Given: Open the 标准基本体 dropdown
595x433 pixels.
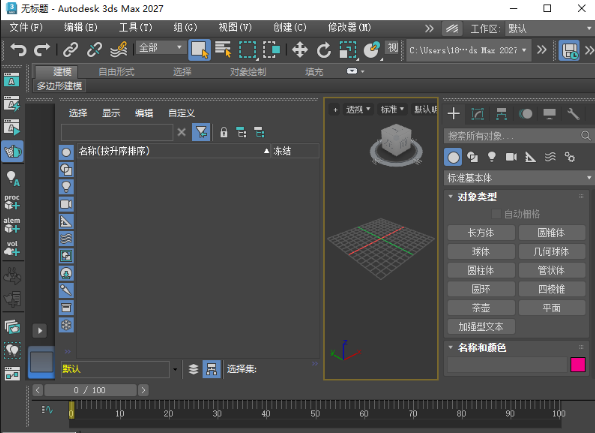Looking at the screenshot, I should click(518, 178).
